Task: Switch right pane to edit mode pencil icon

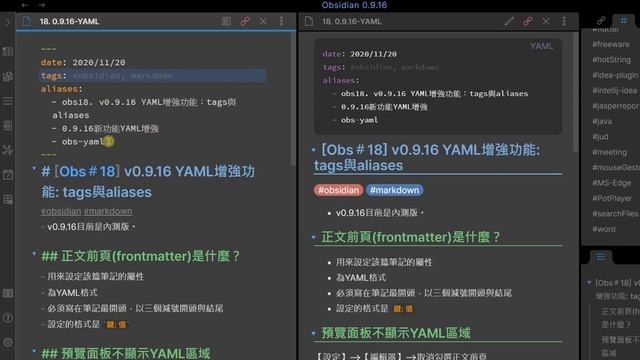Action: tap(509, 21)
